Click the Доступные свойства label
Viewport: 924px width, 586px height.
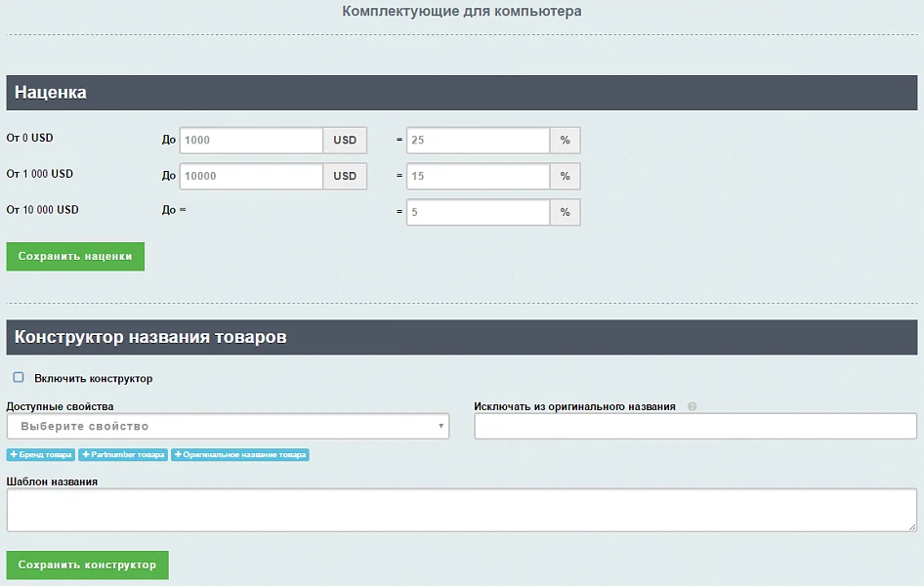[x=61, y=406]
